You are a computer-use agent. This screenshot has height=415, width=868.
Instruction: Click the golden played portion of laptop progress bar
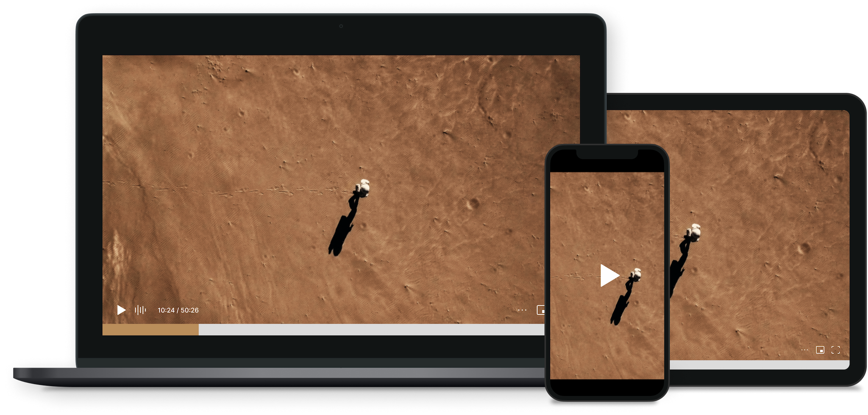coord(150,330)
